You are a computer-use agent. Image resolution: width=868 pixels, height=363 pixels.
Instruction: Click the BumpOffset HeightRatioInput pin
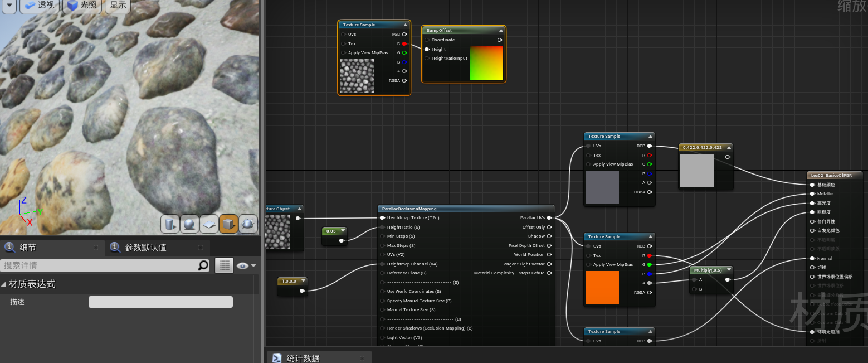point(427,58)
